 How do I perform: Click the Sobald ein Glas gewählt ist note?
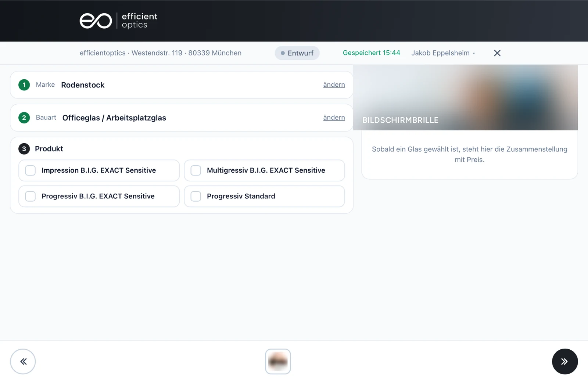coord(470,154)
